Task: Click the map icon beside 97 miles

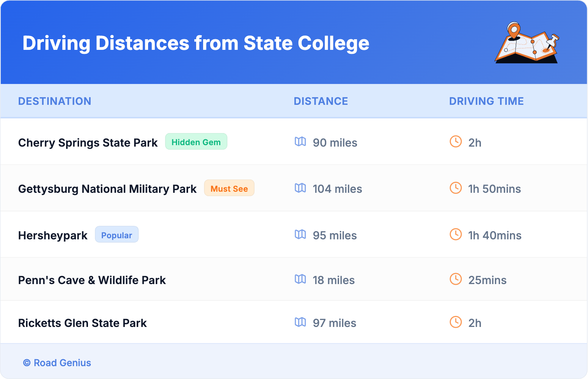Action: click(x=300, y=322)
